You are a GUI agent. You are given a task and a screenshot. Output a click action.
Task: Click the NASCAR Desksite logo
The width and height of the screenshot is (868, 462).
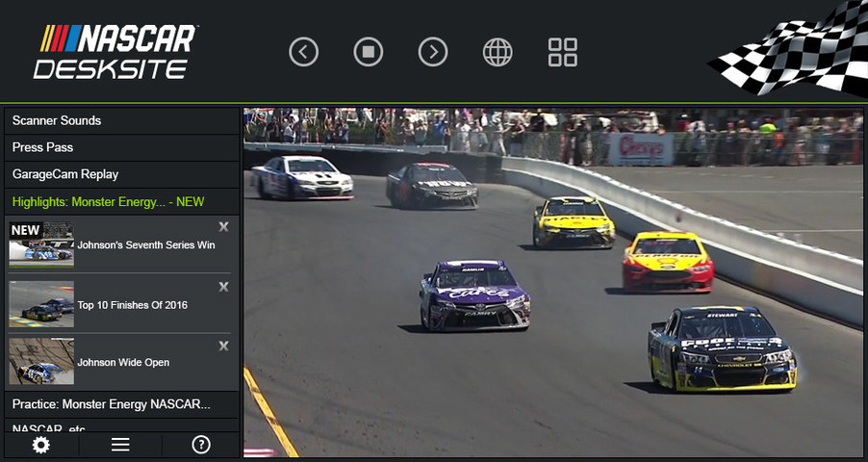[115, 52]
